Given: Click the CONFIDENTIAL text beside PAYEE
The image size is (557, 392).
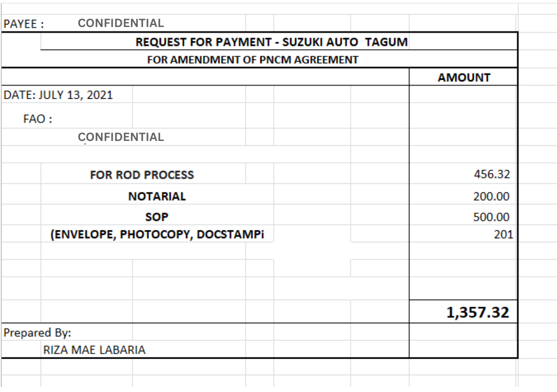Looking at the screenshot, I should (121, 23).
